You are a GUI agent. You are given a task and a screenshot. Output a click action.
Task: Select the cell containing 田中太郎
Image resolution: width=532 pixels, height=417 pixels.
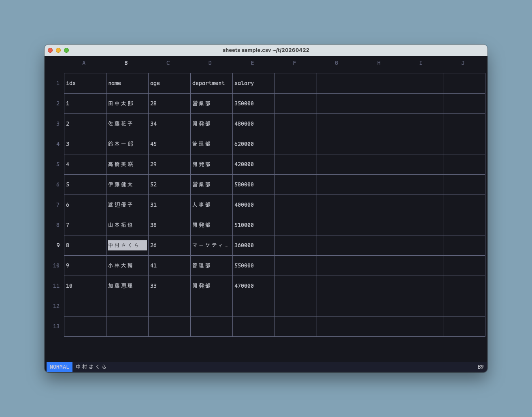coord(121,103)
